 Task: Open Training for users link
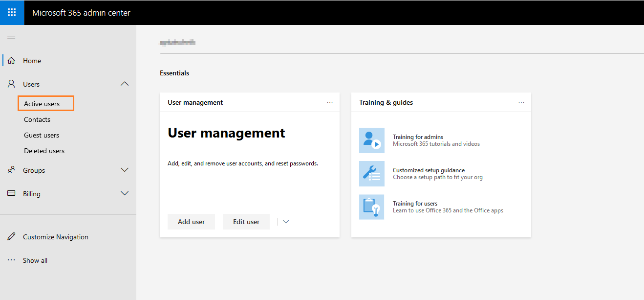coord(415,204)
